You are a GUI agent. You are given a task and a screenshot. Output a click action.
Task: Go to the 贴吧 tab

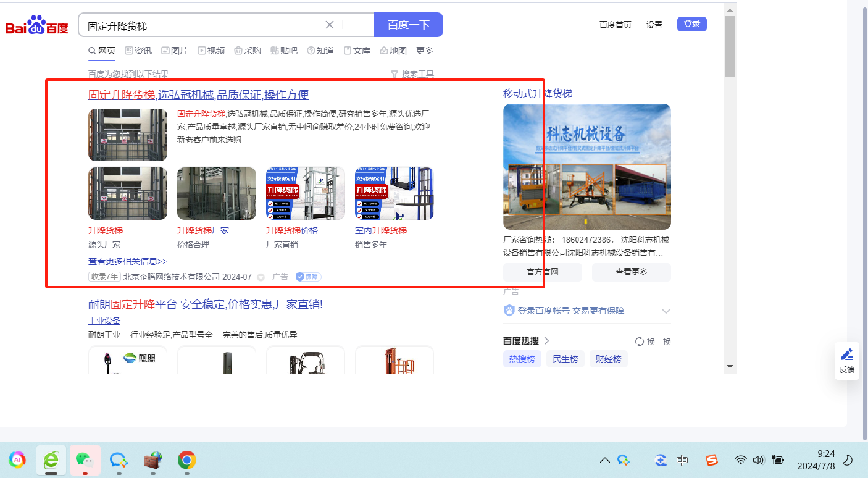coord(284,51)
